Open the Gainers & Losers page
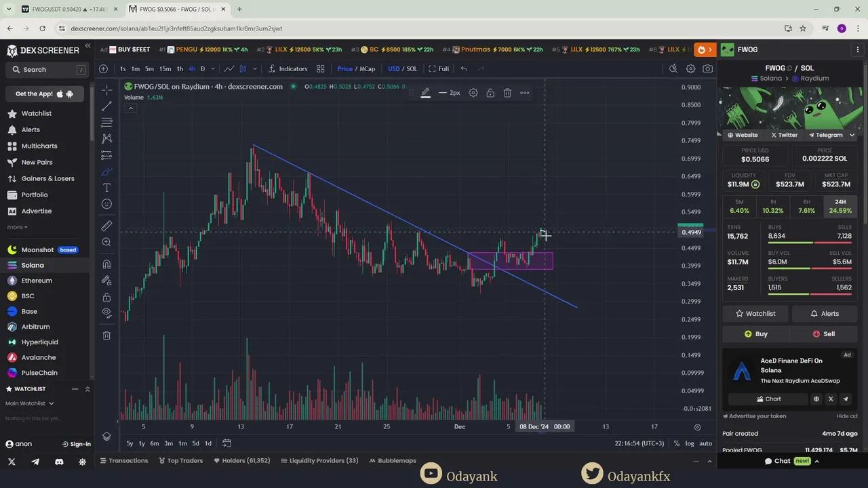868x488 pixels. coord(47,178)
